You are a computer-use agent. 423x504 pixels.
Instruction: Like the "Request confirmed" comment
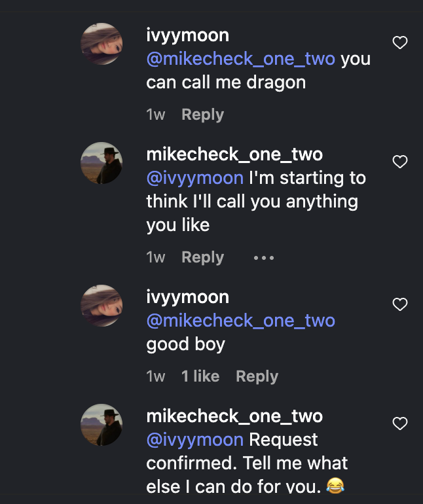coord(400,423)
